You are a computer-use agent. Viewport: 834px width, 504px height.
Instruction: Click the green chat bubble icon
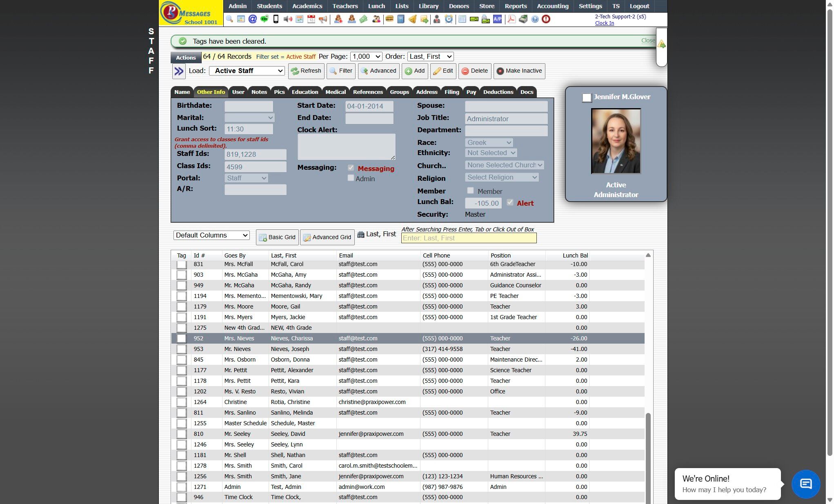point(264,19)
